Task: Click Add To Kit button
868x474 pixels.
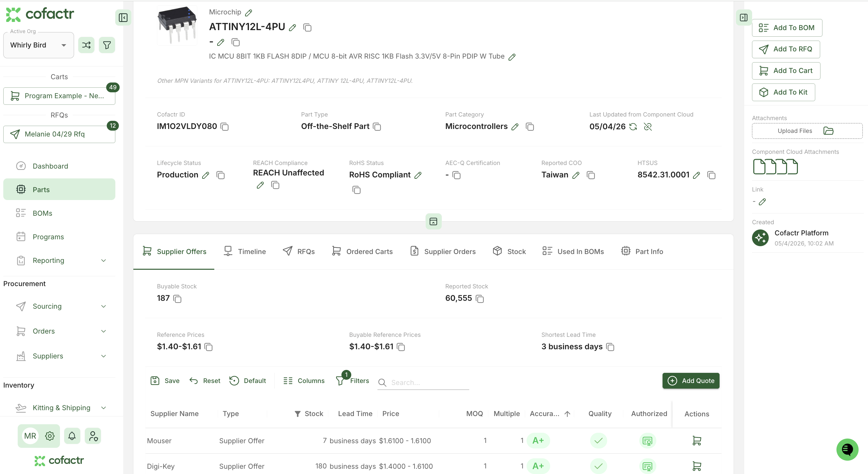Action: coord(783,92)
